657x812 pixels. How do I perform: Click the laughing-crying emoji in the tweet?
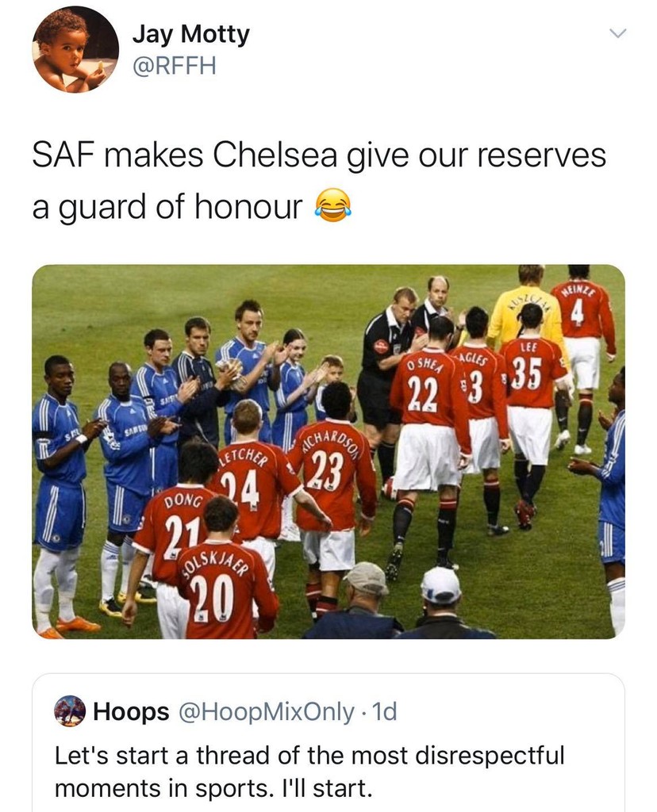[x=333, y=207]
